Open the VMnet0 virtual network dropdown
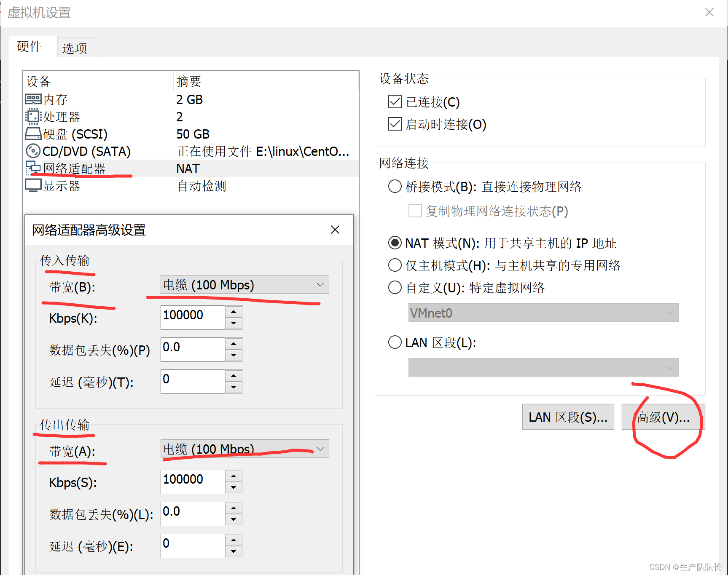This screenshot has width=728, height=575. pos(543,313)
